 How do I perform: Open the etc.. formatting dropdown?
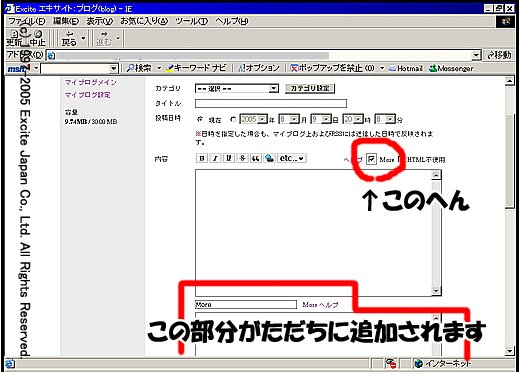[x=292, y=158]
